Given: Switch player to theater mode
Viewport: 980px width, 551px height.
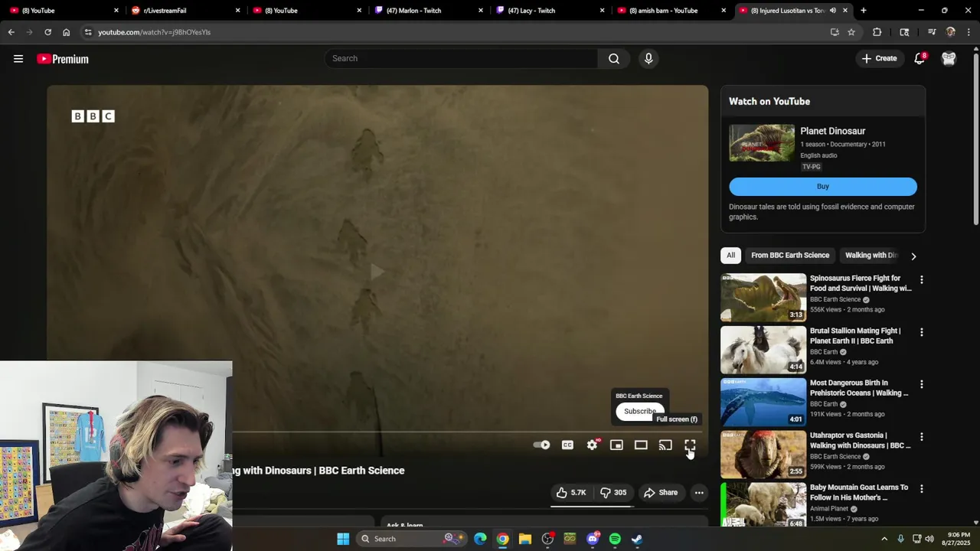Looking at the screenshot, I should (x=641, y=445).
